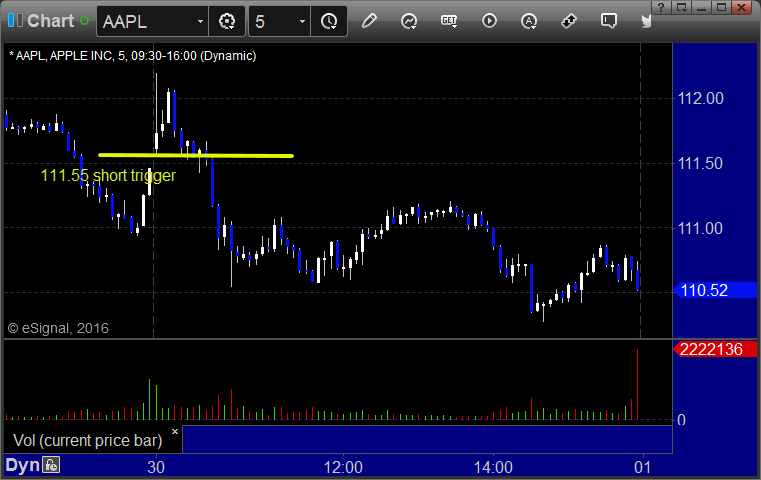Click the 12:00 time axis label

(343, 467)
